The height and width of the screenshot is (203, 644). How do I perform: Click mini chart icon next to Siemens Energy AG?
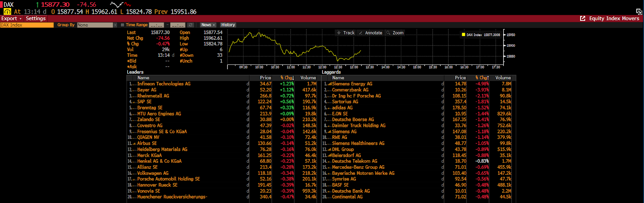click(330, 84)
